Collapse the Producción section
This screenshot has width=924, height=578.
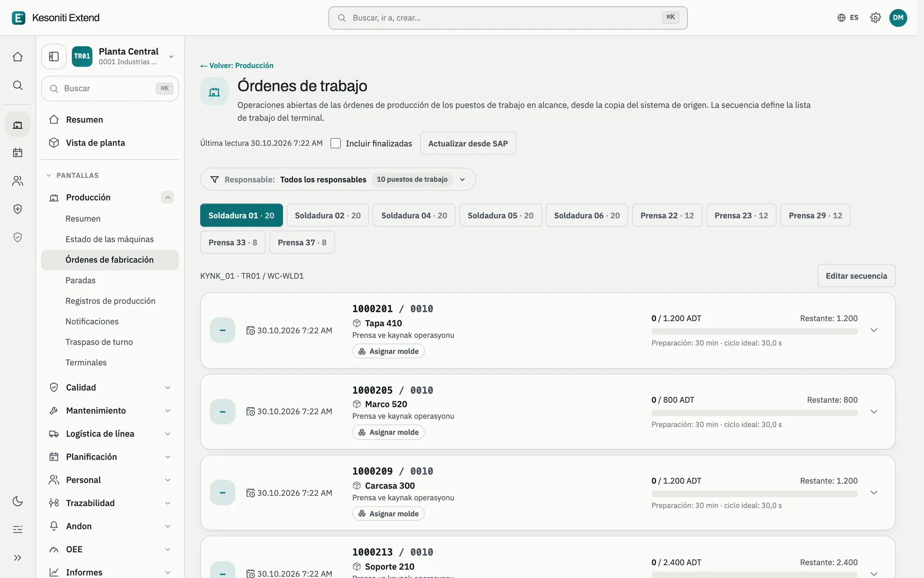168,197
